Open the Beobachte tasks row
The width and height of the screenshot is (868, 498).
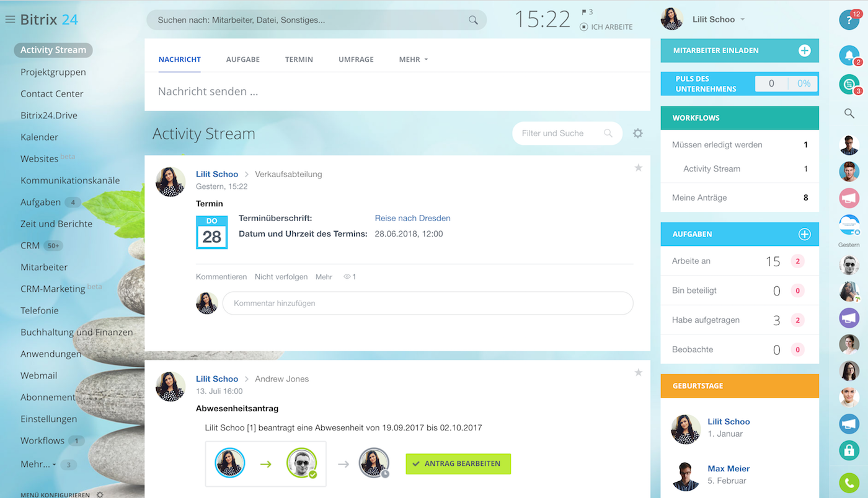point(740,349)
